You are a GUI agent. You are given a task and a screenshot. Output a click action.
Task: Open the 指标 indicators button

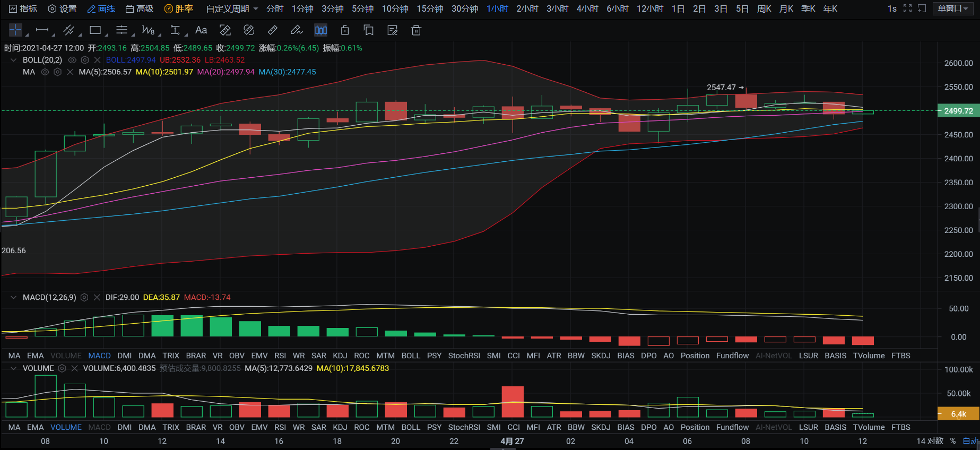(23, 8)
